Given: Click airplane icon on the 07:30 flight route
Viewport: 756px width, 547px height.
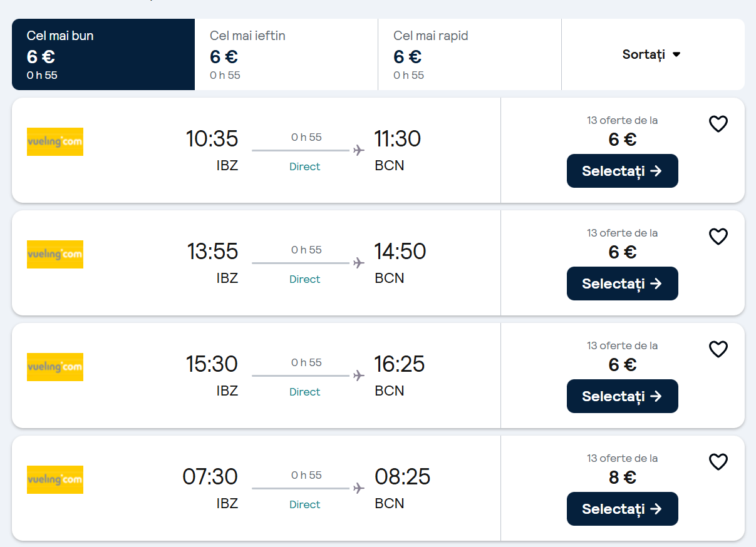Looking at the screenshot, I should click(x=359, y=488).
